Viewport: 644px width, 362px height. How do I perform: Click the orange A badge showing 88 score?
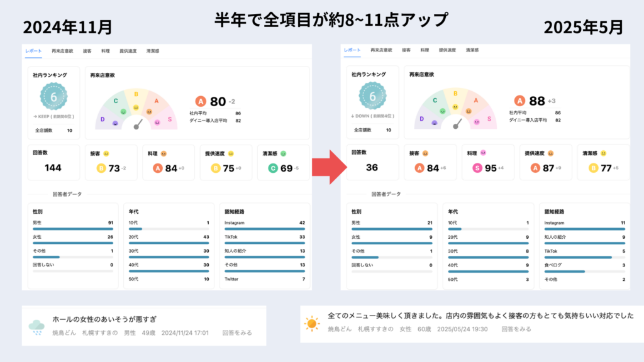(519, 100)
